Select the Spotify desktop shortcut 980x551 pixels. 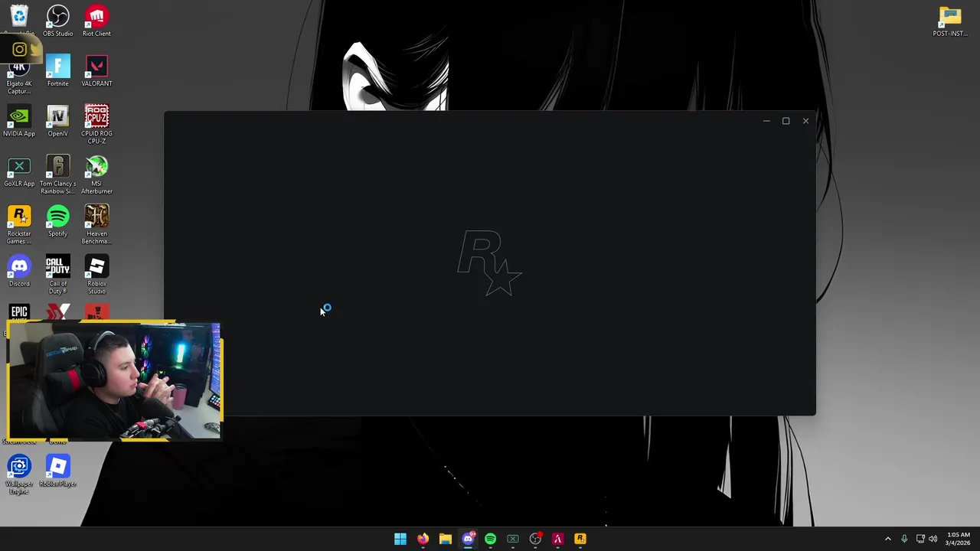click(57, 221)
